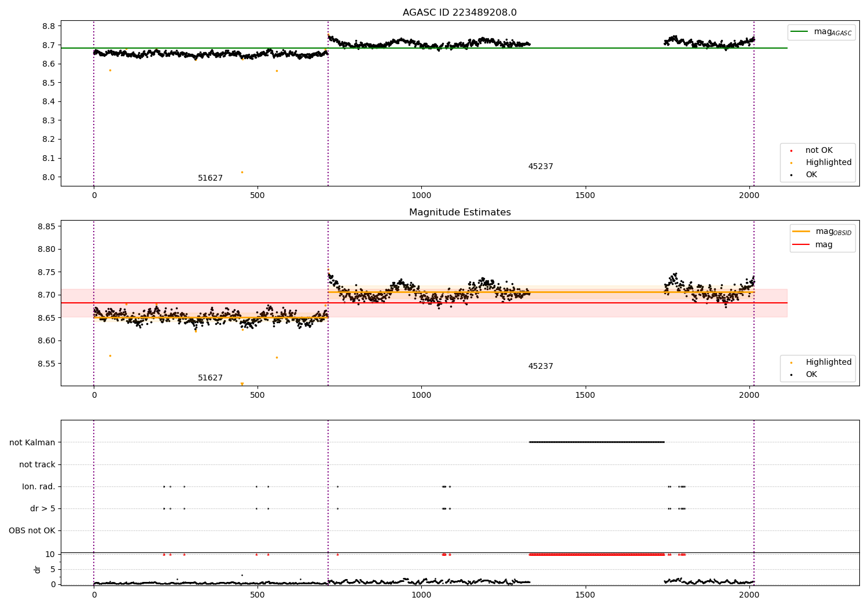Click the '500' x-tick of top plot
868x608 pixels.
pos(258,195)
